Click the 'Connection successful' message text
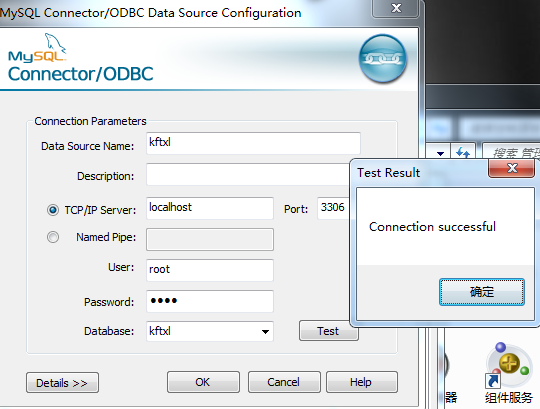 [x=432, y=227]
